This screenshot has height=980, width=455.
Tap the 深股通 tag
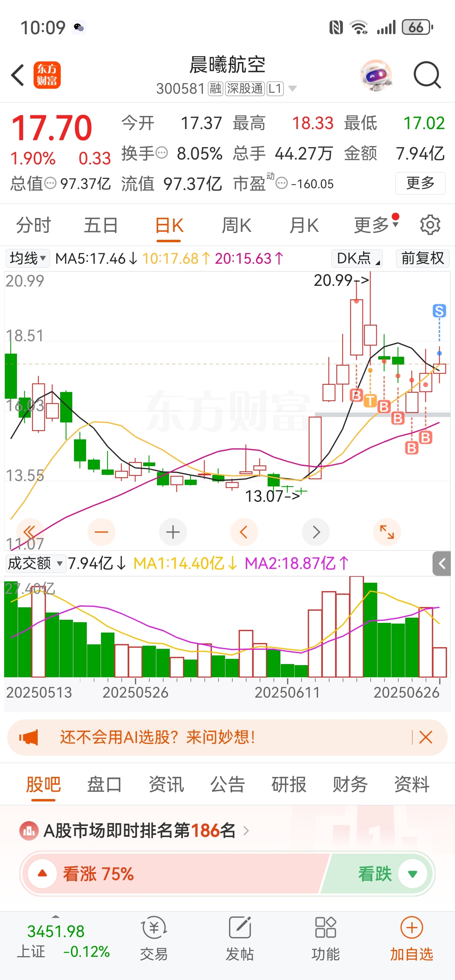click(245, 89)
